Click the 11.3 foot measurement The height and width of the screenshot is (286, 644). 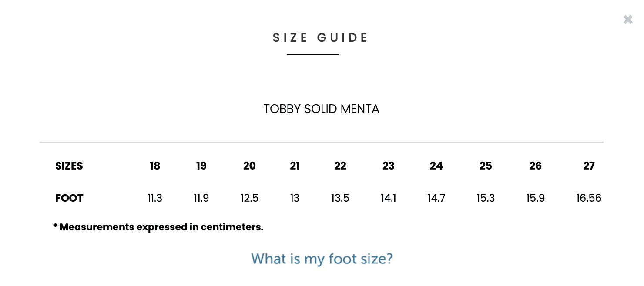click(154, 198)
